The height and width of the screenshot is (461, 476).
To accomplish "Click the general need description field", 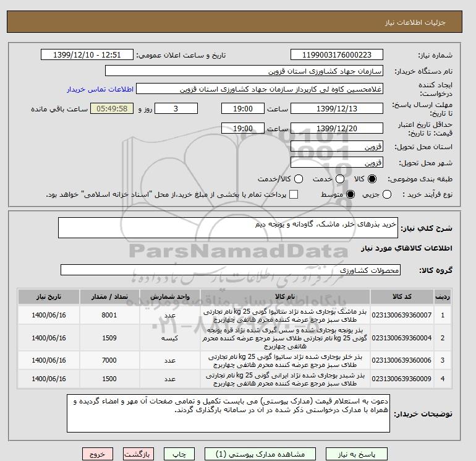I will 228,228.
